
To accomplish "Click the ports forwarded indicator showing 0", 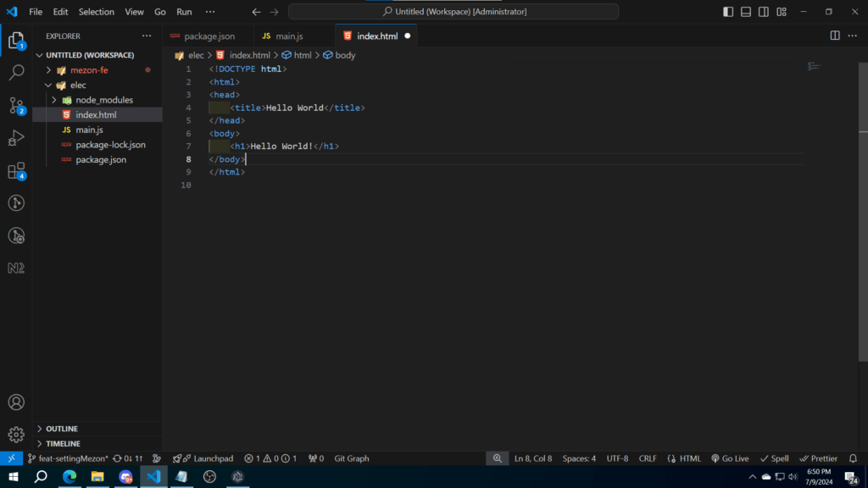I will [x=316, y=458].
